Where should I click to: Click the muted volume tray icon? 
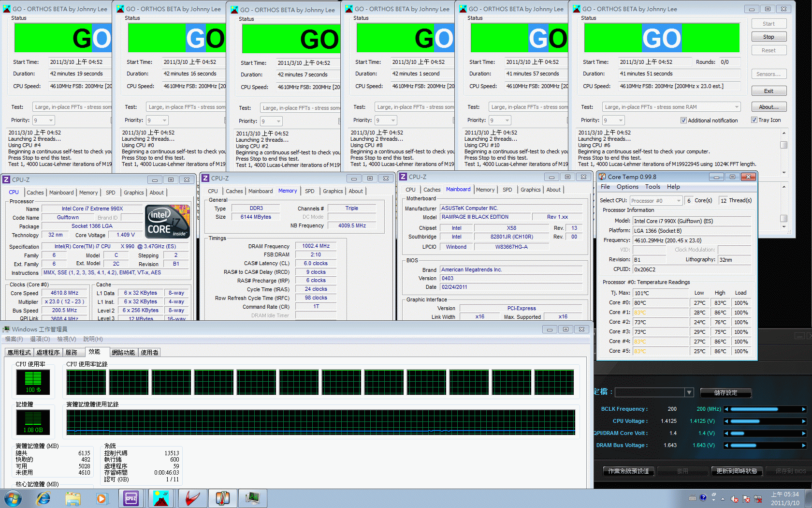pyautogui.click(x=734, y=499)
